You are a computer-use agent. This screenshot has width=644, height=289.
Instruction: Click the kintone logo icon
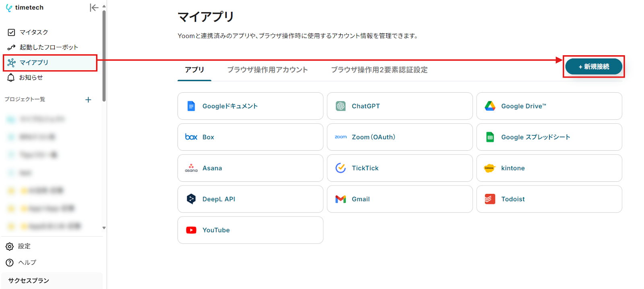coord(489,168)
